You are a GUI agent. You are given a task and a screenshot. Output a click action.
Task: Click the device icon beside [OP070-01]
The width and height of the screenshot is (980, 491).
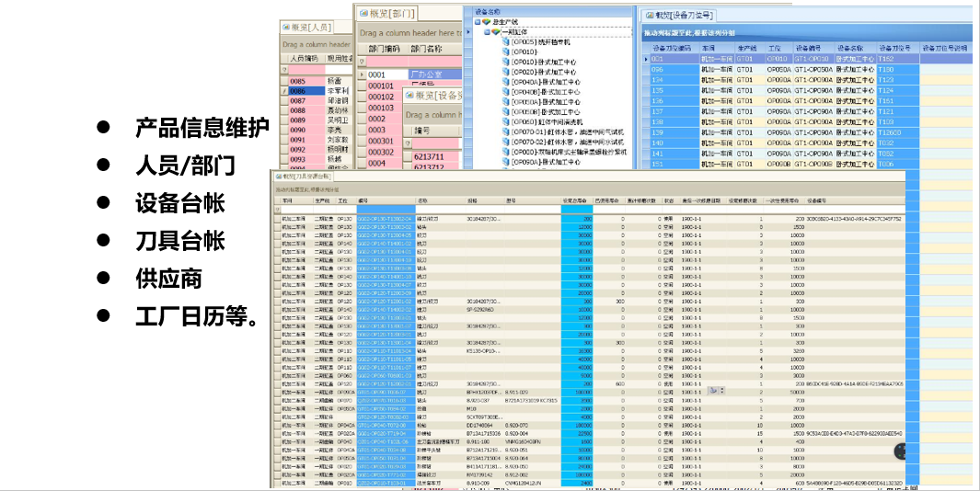[505, 131]
